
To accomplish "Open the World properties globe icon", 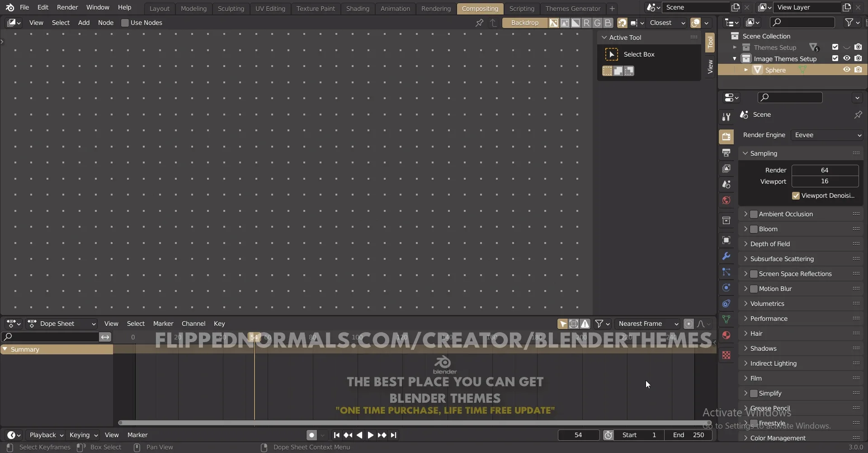I will click(x=726, y=200).
